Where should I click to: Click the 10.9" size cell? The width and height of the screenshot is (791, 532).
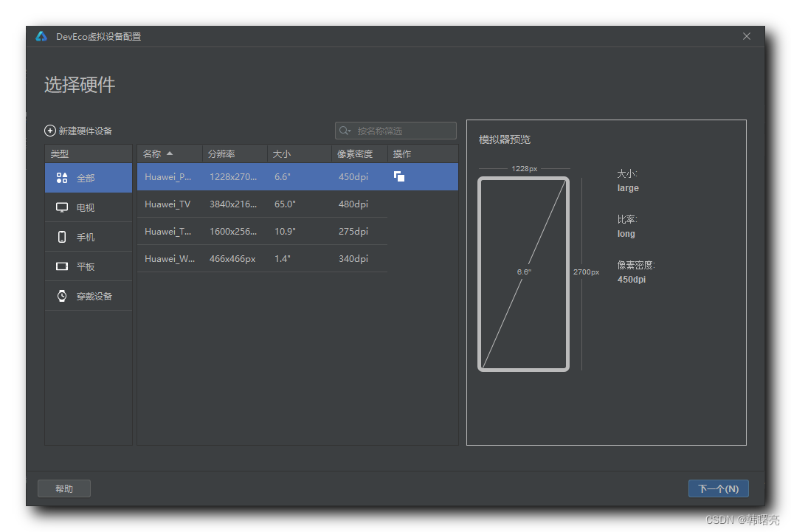point(285,231)
